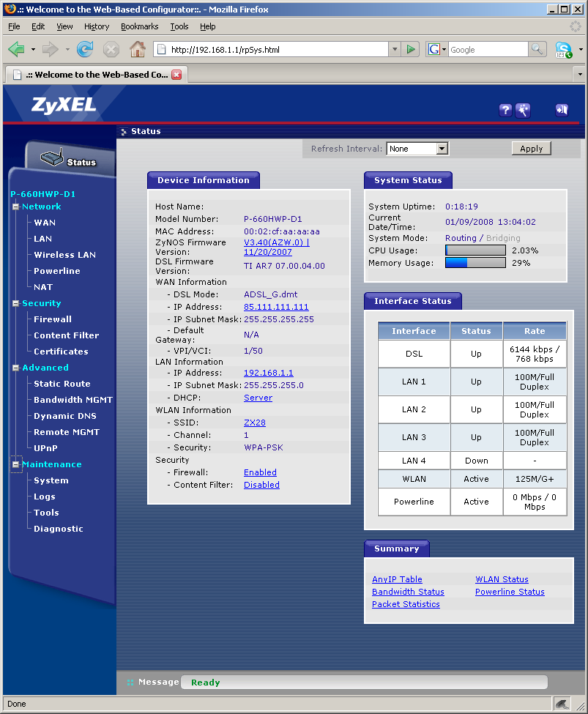Open the tab list dropdown arrow
The height and width of the screenshot is (714, 588).
tap(580, 74)
